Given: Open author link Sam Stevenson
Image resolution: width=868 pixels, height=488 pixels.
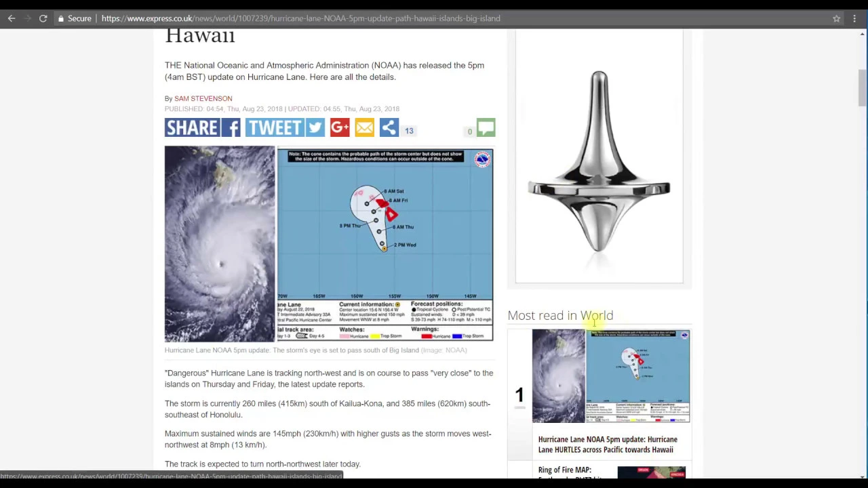Looking at the screenshot, I should click(x=203, y=98).
